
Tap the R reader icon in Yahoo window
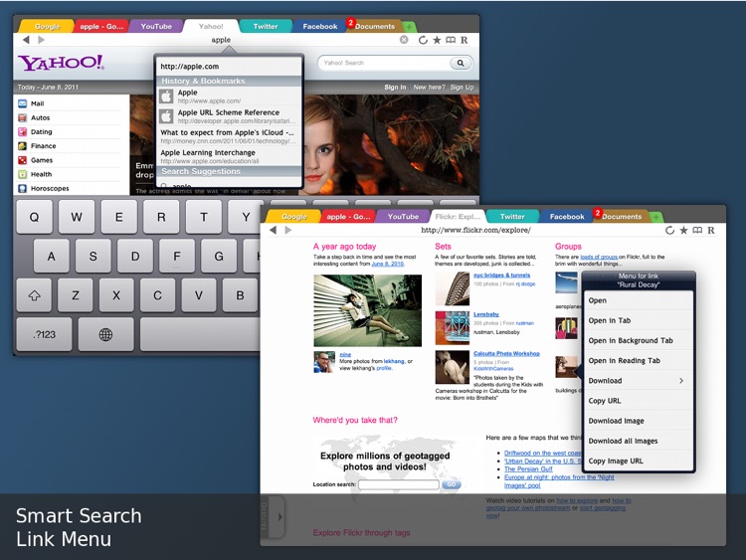tap(465, 40)
